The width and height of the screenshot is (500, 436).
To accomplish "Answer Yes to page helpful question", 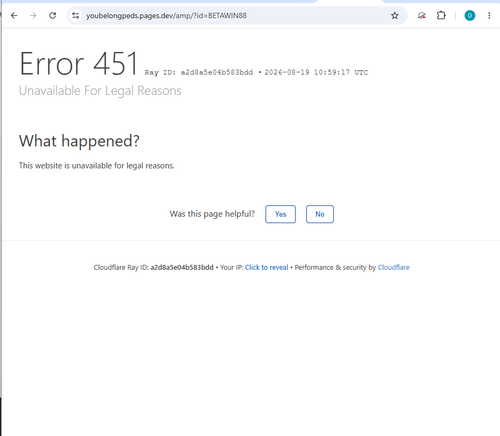I will tap(280, 214).
